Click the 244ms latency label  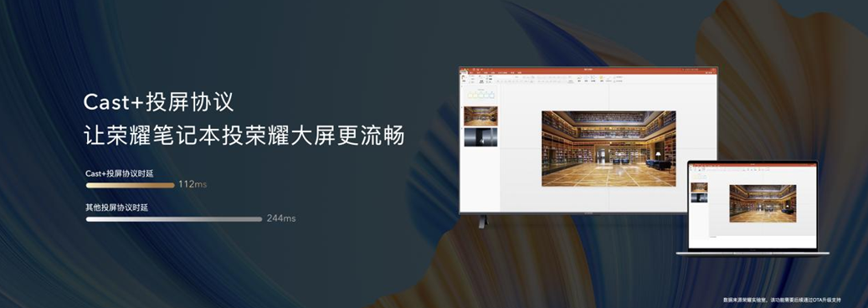click(x=281, y=218)
